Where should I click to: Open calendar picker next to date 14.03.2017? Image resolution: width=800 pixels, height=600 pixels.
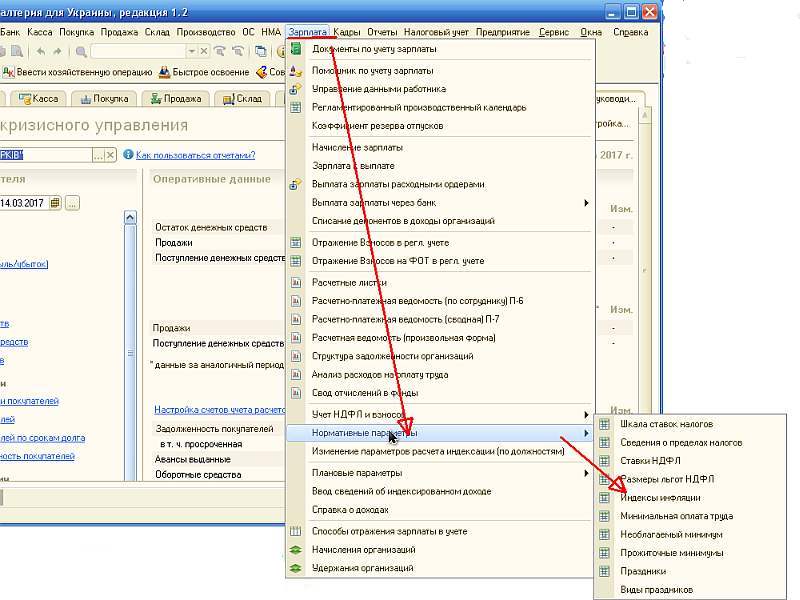[x=55, y=203]
